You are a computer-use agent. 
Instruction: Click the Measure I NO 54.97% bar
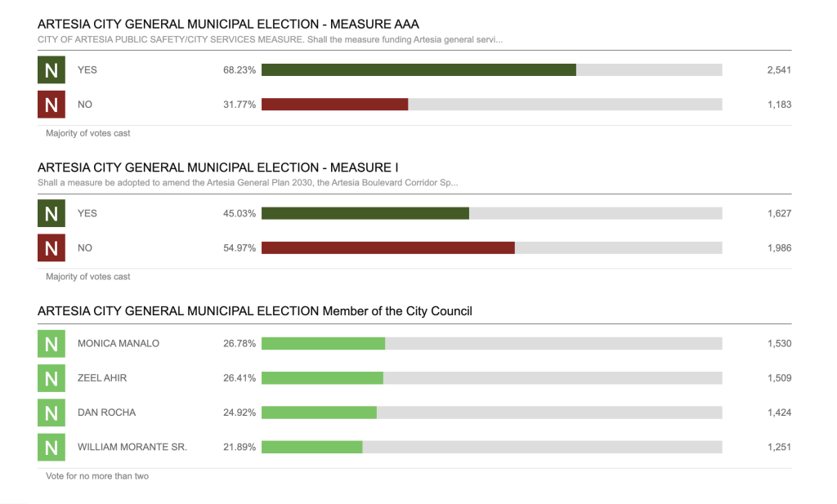coord(388,248)
